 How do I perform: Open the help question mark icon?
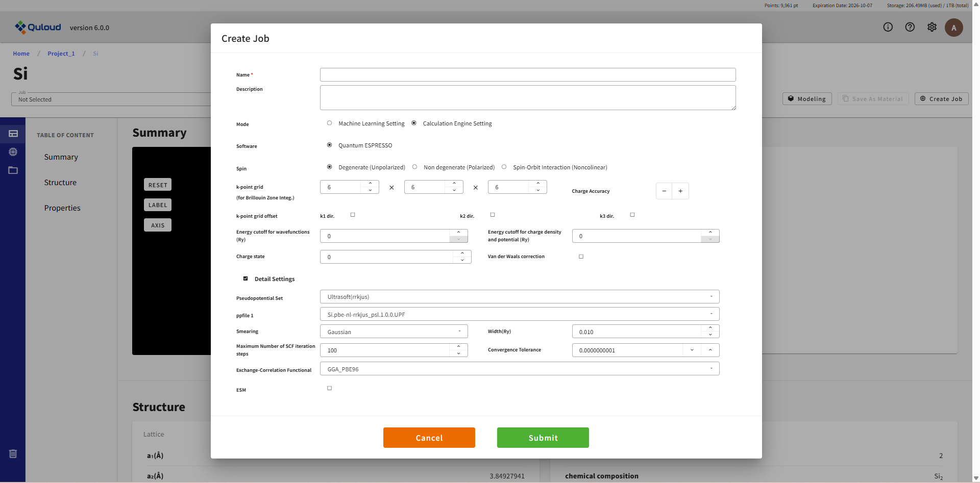(x=910, y=27)
